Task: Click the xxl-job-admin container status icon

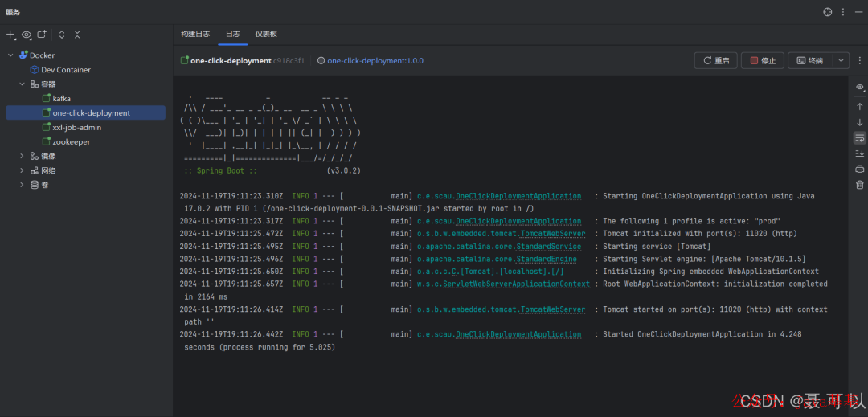Action: pyautogui.click(x=47, y=127)
